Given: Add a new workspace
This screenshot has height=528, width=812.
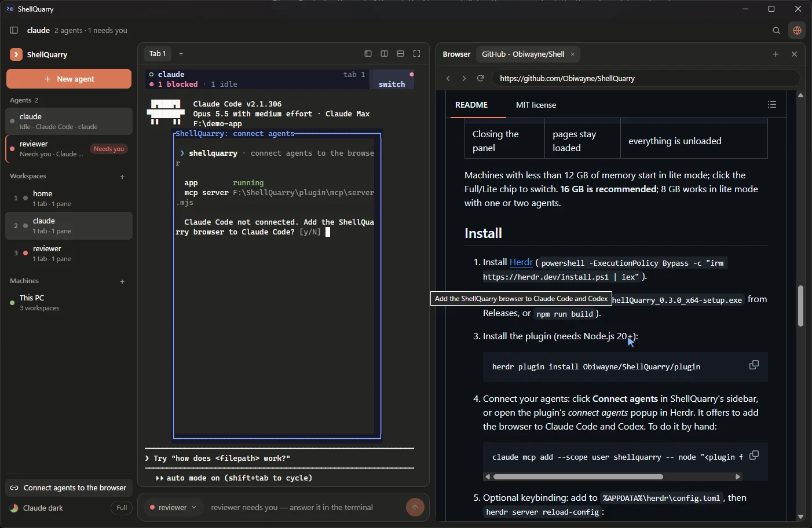Looking at the screenshot, I should coord(122,177).
